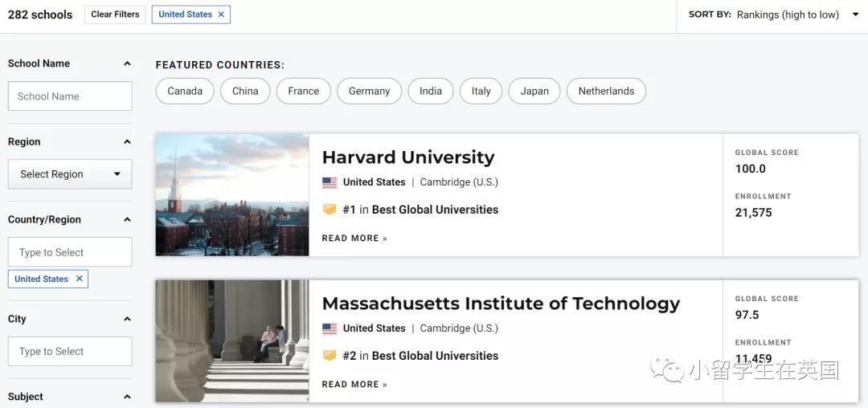Collapse the Country/Region filter section
Screen dimensions: 868x408
(x=127, y=219)
